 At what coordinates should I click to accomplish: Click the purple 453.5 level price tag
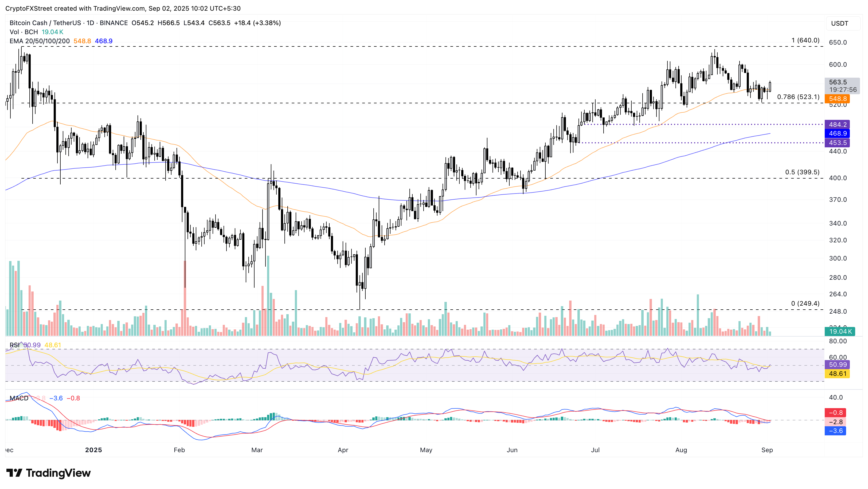(x=837, y=143)
